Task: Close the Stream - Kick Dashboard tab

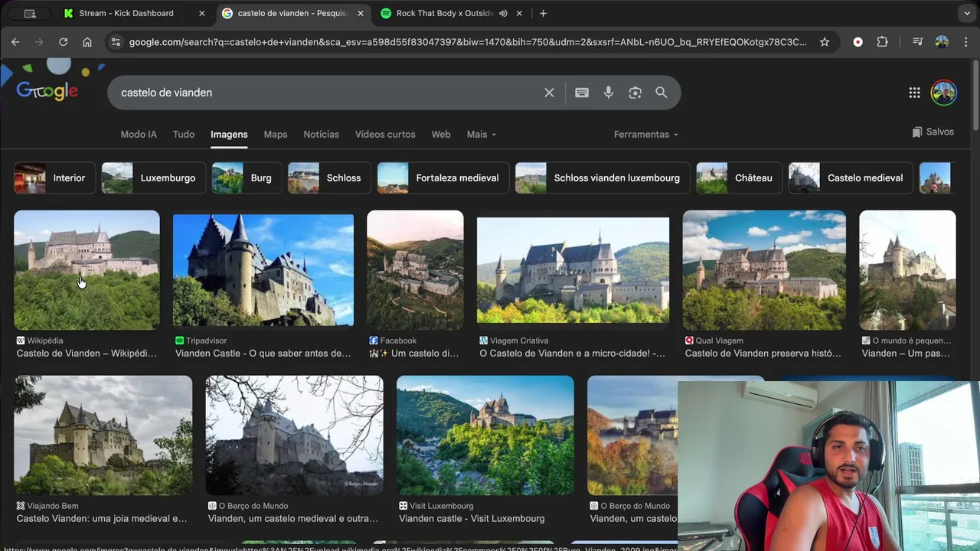Action: pos(201,13)
